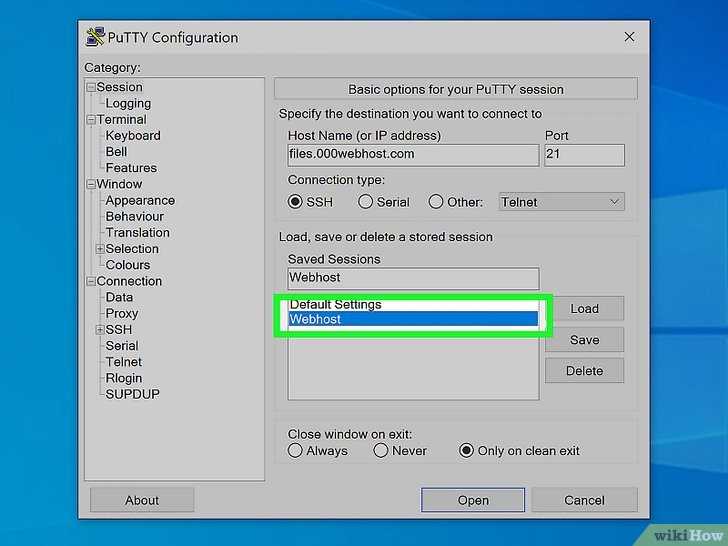Click the Cancel button
The image size is (728, 546).
(585, 500)
